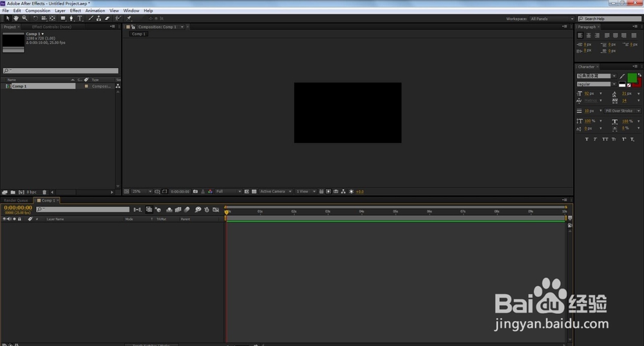Open the File menu

[x=5, y=11]
